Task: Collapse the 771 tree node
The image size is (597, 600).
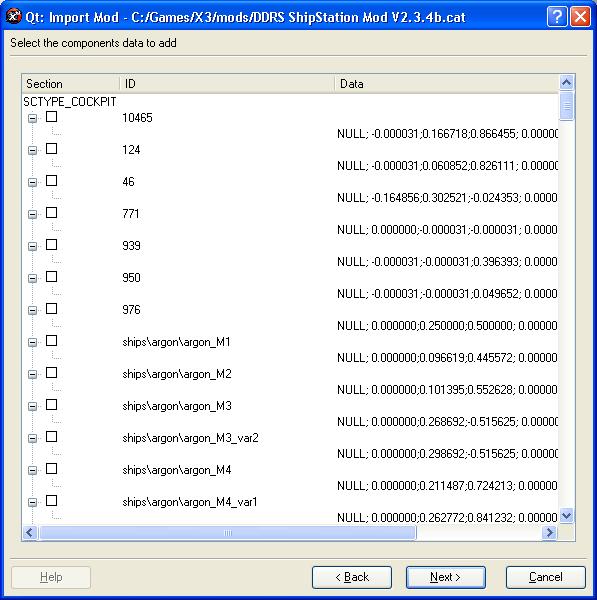Action: [x=33, y=214]
